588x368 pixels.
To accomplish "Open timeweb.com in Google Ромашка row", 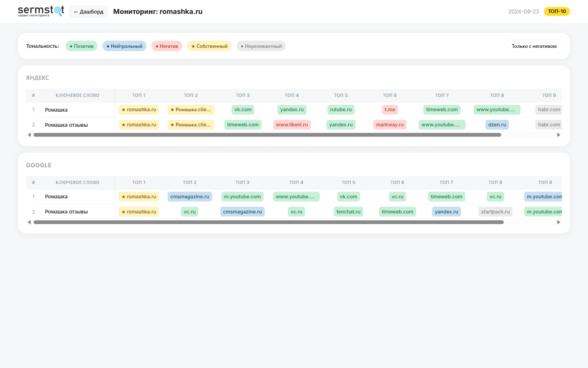I will tap(446, 197).
